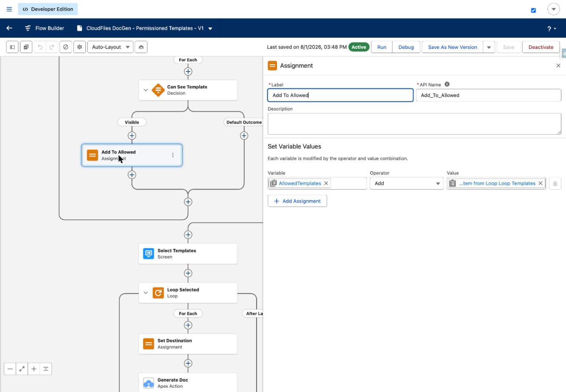Click into the Description text area
566x392 pixels.
tap(414, 124)
